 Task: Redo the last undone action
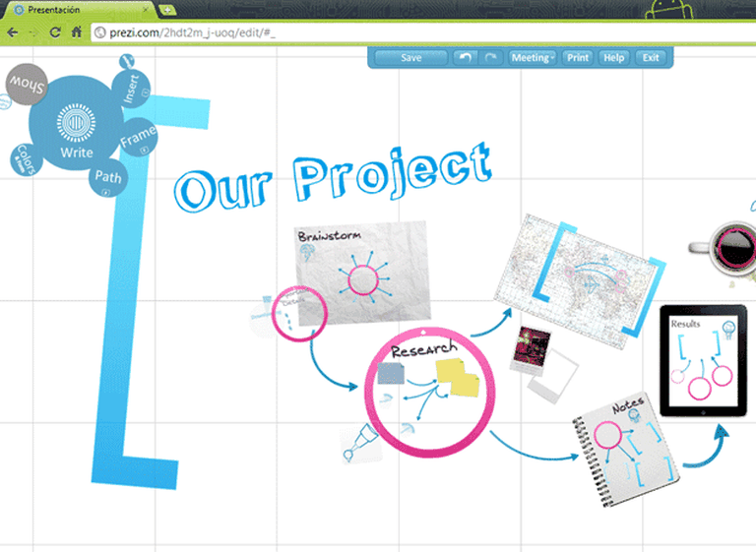click(x=490, y=58)
